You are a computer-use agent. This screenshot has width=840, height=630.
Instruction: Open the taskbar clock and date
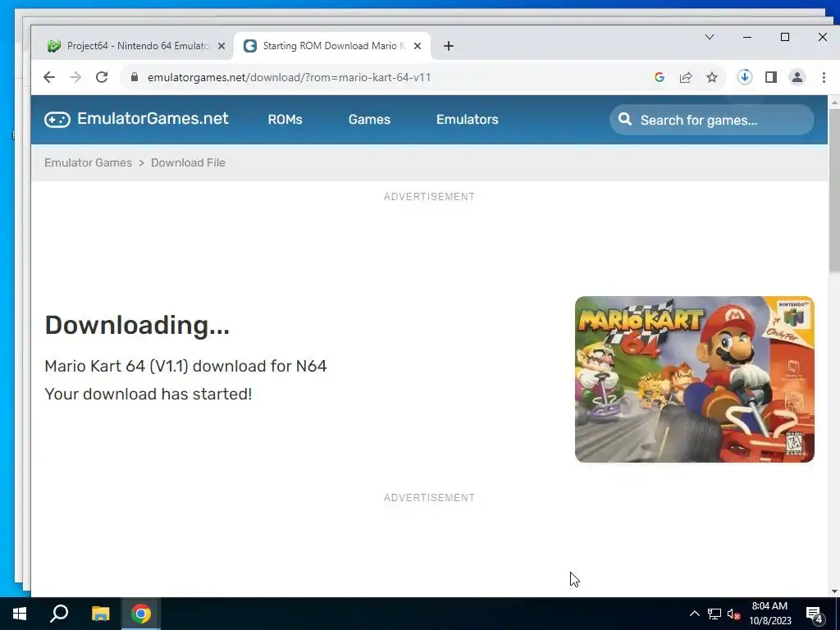(769, 614)
